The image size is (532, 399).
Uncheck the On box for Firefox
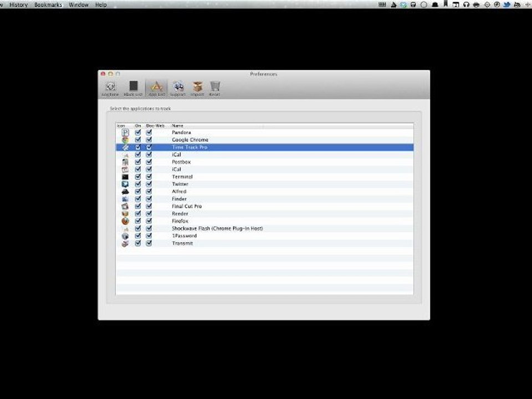[x=138, y=221]
